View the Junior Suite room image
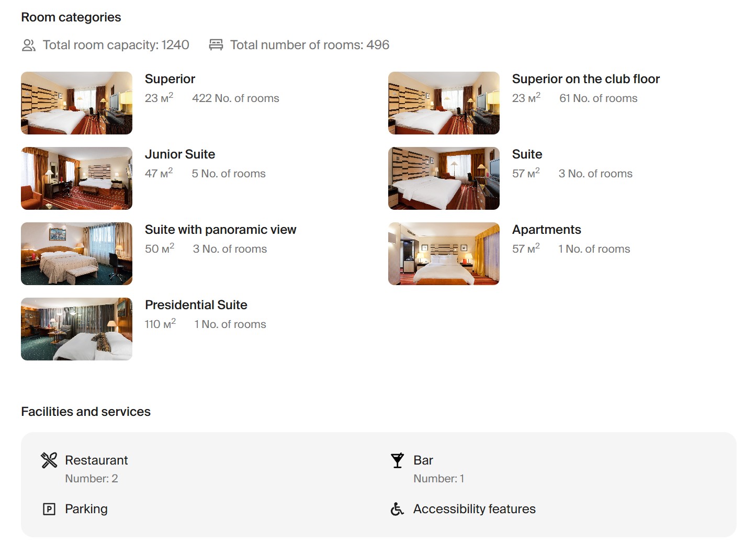The height and width of the screenshot is (554, 756). click(x=76, y=178)
